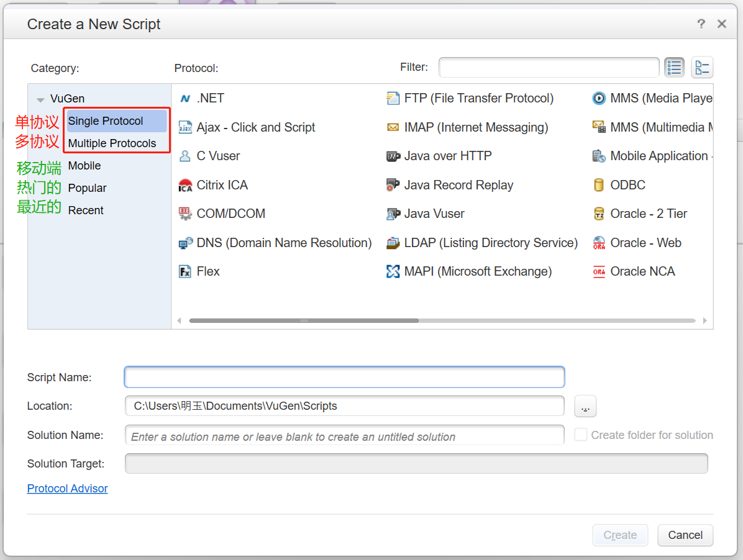The width and height of the screenshot is (743, 560).
Task: Click the Solution Name field
Action: coord(345,435)
